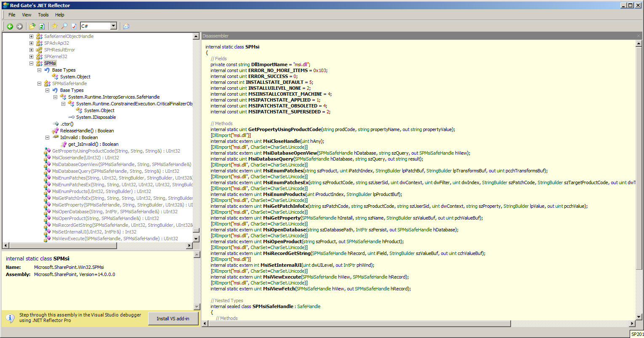Click the green Back navigation arrow
This screenshot has width=644, height=338.
click(10, 26)
